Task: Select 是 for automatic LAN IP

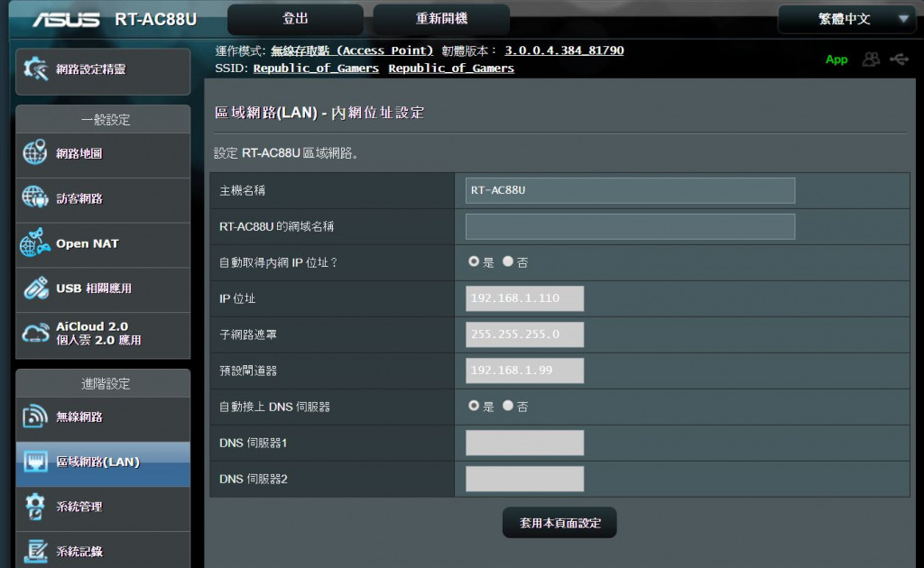Action: tap(473, 261)
